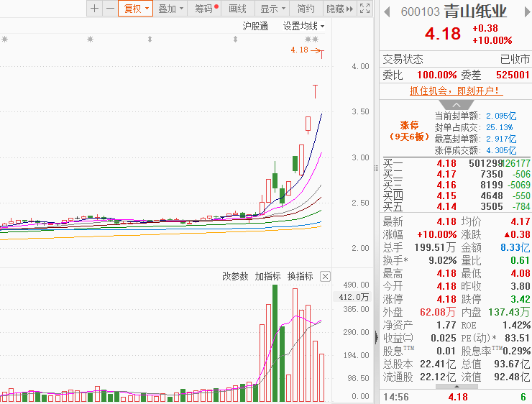Click the tall green volume bar

pos(275,344)
